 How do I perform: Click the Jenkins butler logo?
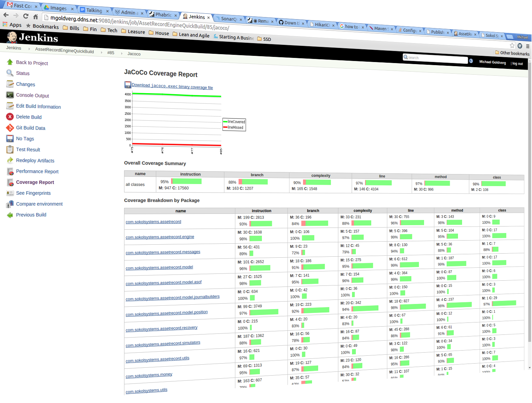click(x=12, y=37)
